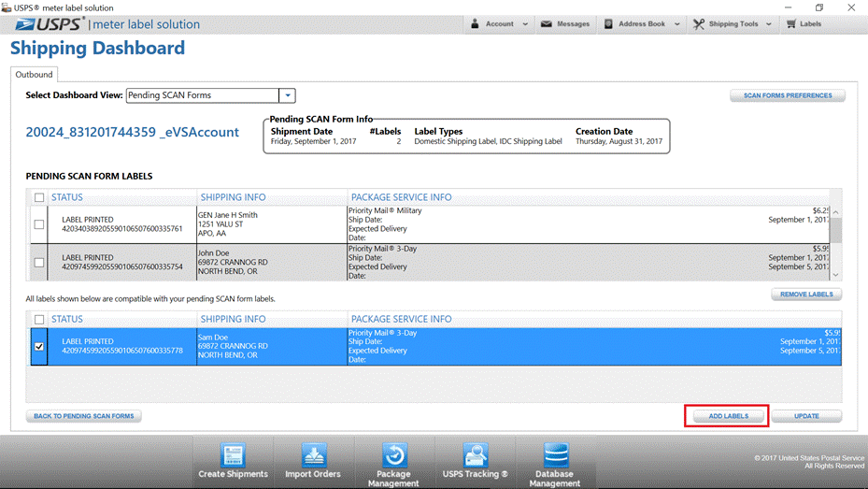
Task: Click the John Doe address cell
Action: pyautogui.click(x=272, y=263)
